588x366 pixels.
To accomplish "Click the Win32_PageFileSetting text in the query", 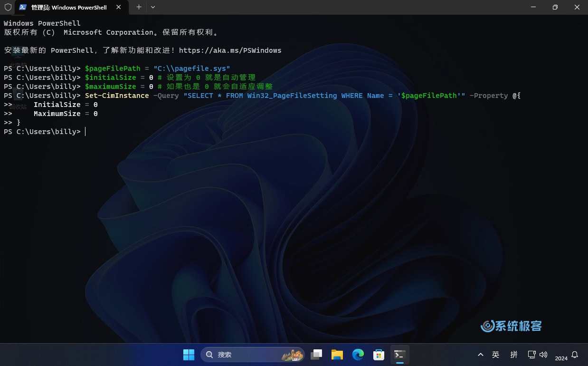I will tap(292, 96).
